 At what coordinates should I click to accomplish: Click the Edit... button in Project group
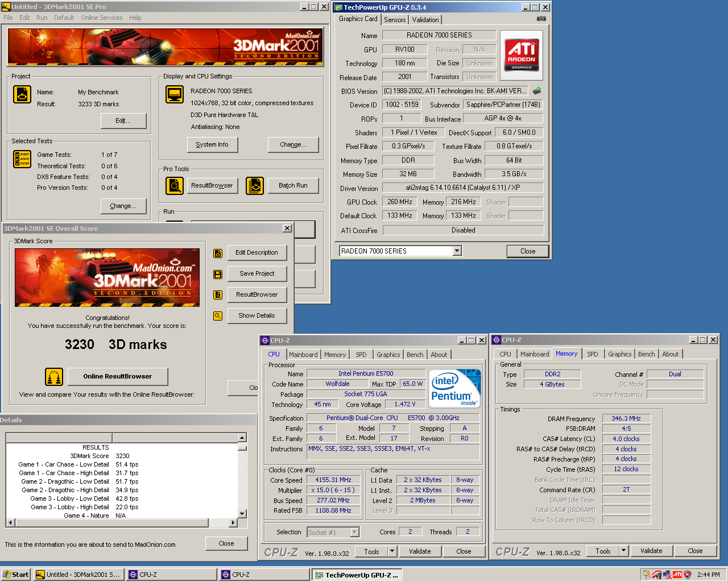[x=123, y=121]
